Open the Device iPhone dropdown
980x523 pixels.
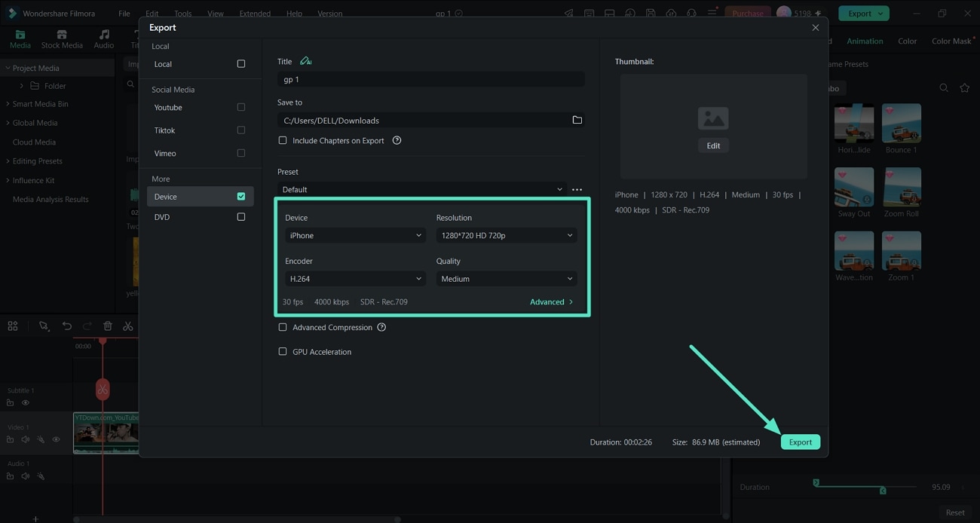coord(355,235)
